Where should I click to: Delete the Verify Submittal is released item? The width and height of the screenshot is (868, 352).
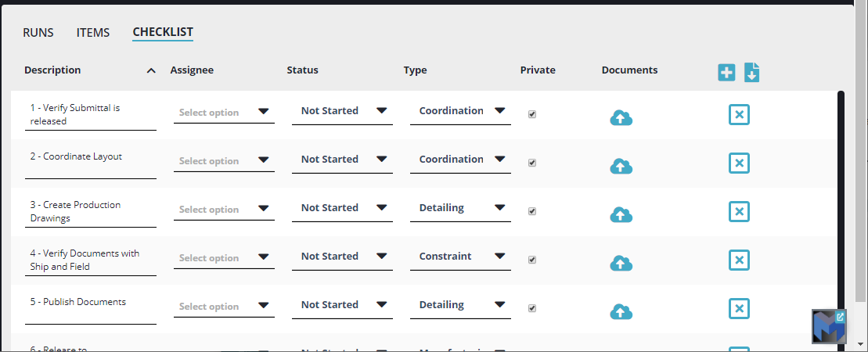[739, 115]
